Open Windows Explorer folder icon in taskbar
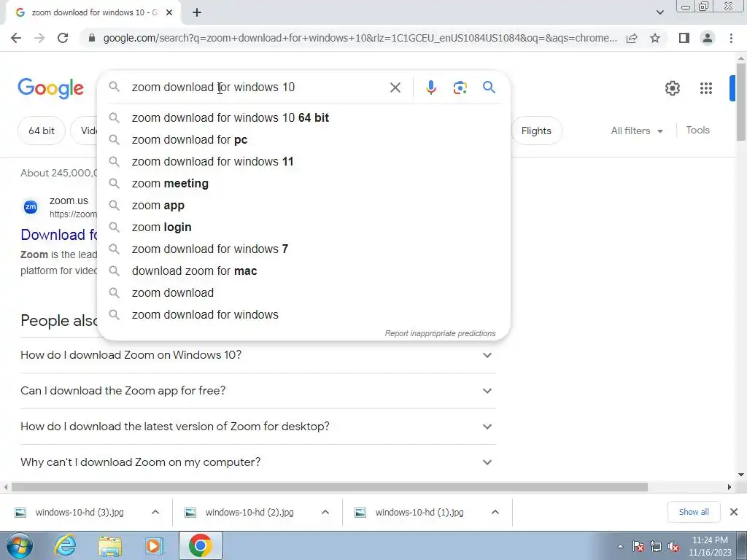This screenshot has width=747, height=560. (x=110, y=545)
